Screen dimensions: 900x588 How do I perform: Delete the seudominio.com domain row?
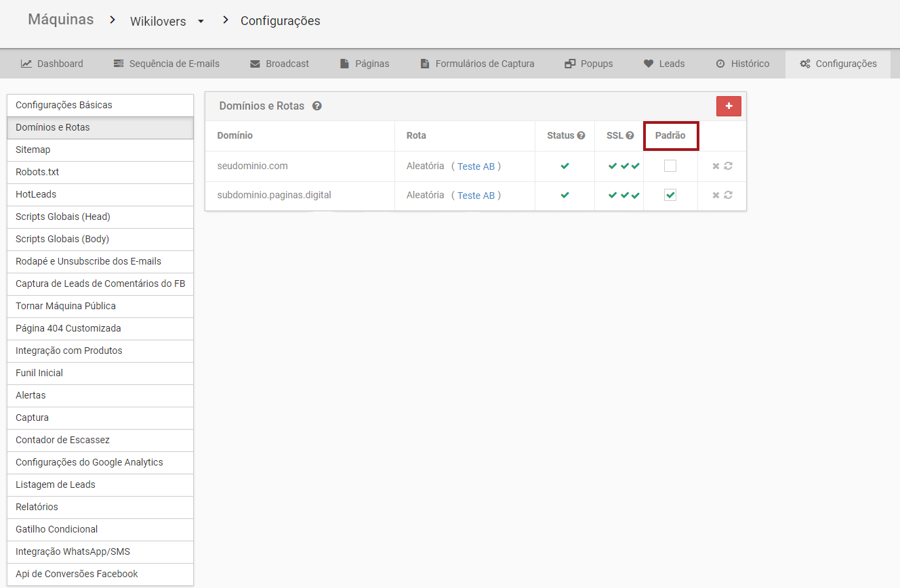pos(716,166)
